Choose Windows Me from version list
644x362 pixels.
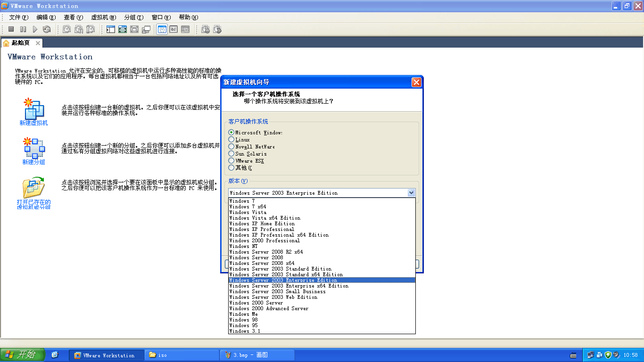[x=322, y=314]
